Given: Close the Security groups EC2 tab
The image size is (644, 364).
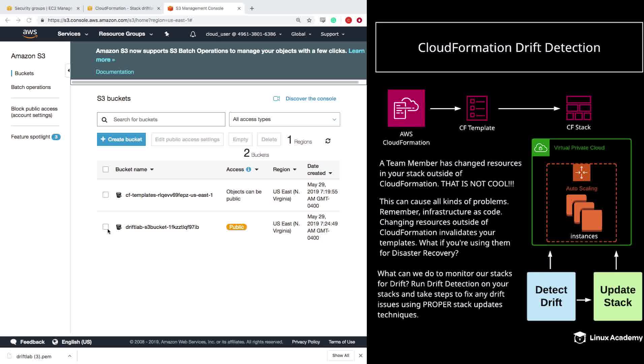Looking at the screenshot, I should [78, 8].
